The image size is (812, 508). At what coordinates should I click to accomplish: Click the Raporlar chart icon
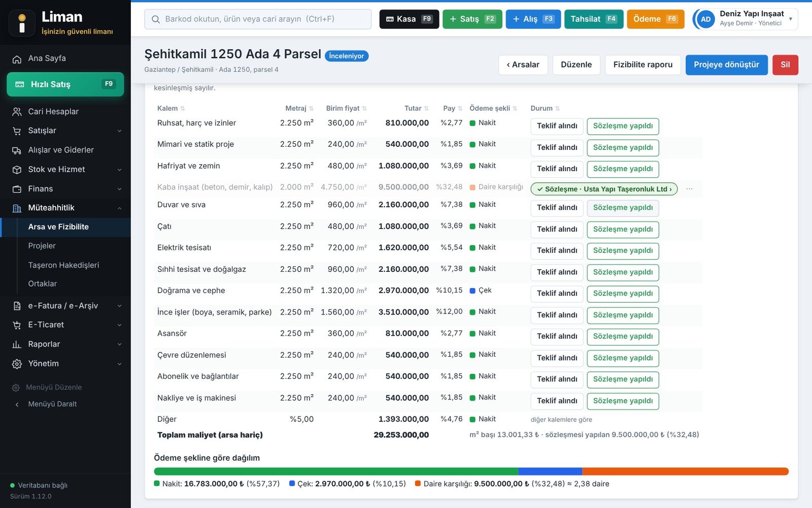17,344
